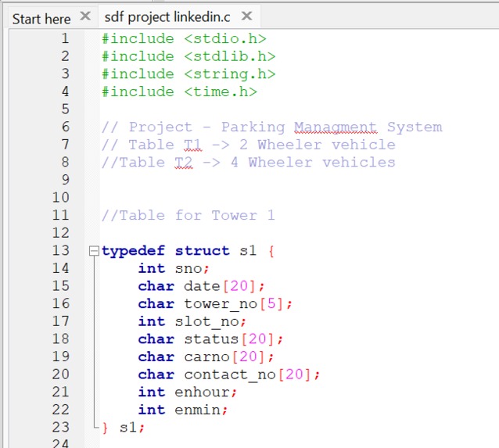Click the char tower_no[5]; declaration

(x=215, y=304)
